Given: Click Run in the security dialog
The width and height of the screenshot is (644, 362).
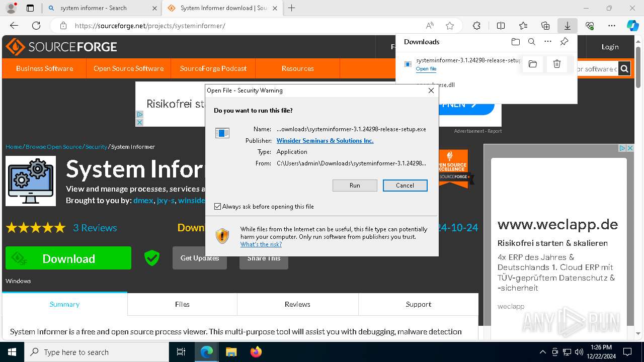Looking at the screenshot, I should point(355,186).
